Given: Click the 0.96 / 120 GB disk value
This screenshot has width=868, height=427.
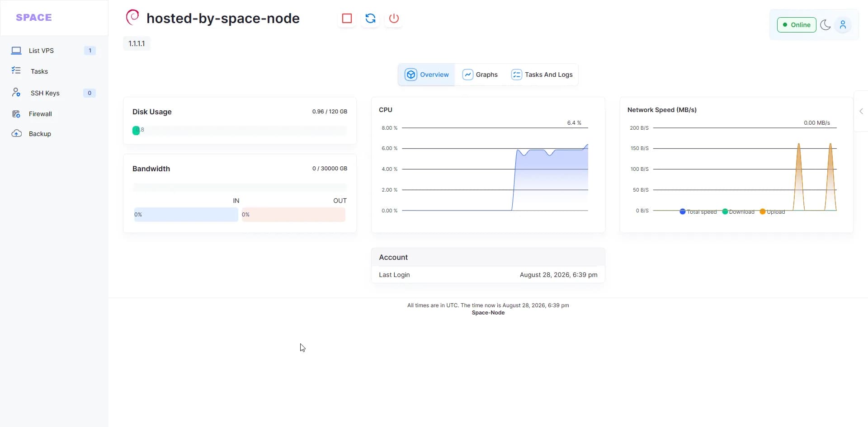Looking at the screenshot, I should pos(330,112).
